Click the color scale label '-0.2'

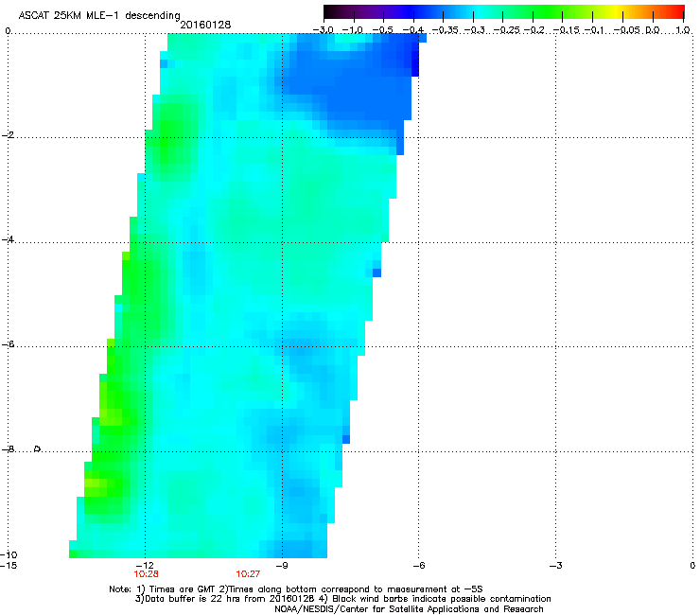[x=534, y=30]
